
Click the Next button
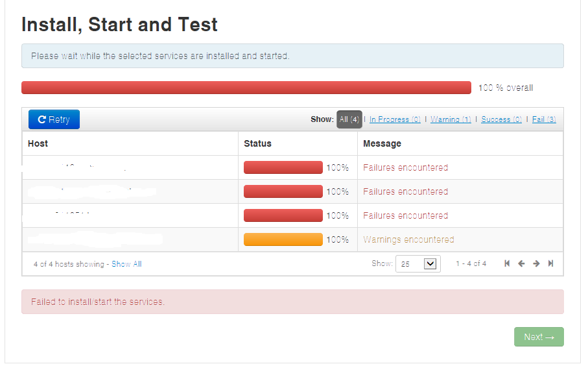[x=538, y=337]
